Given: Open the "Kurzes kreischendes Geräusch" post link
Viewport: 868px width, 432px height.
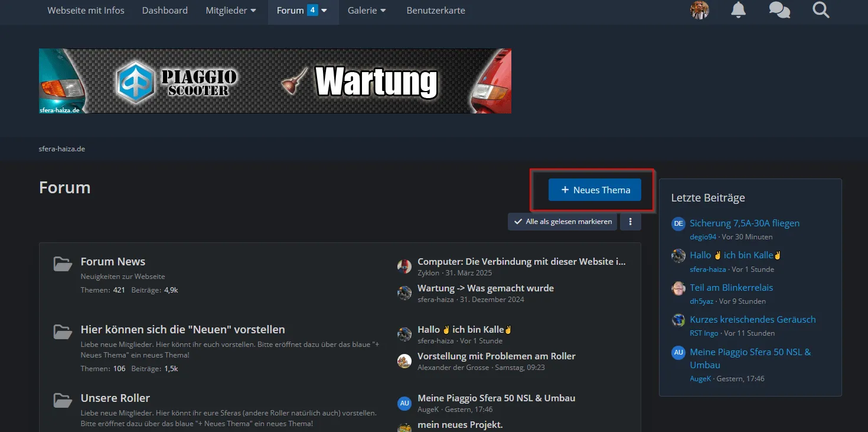Looking at the screenshot, I should click(753, 320).
